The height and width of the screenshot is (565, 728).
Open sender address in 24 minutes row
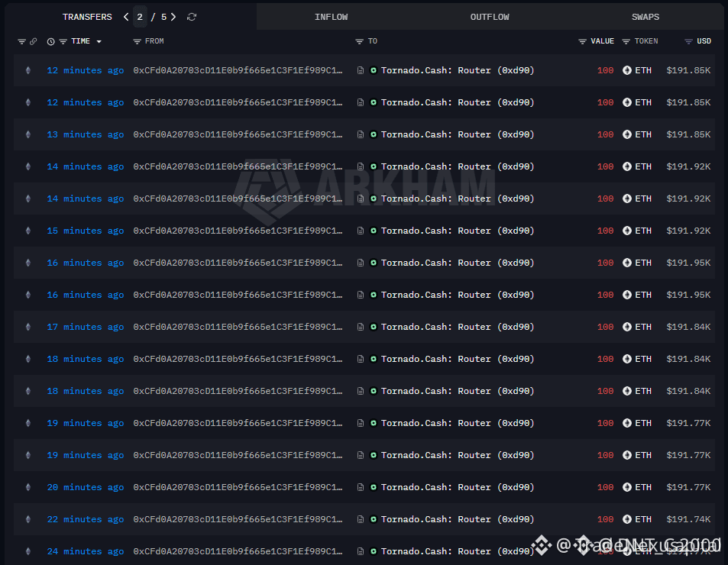(238, 551)
